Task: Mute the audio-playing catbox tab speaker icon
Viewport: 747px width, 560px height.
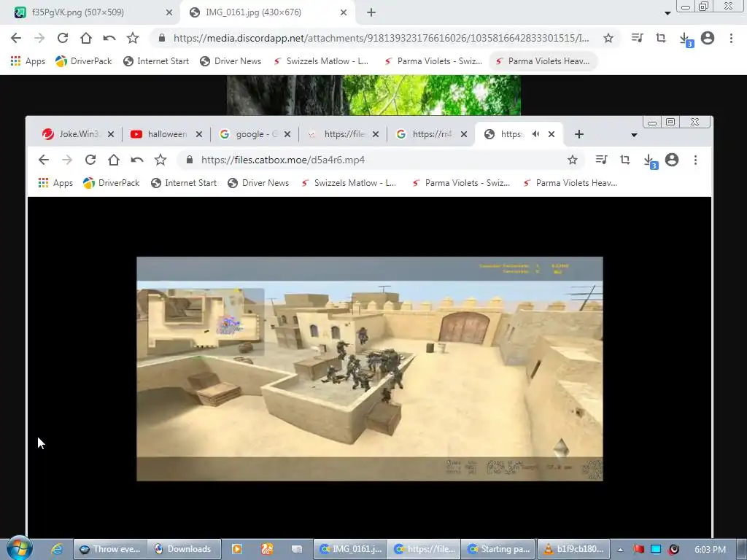Action: [x=536, y=134]
